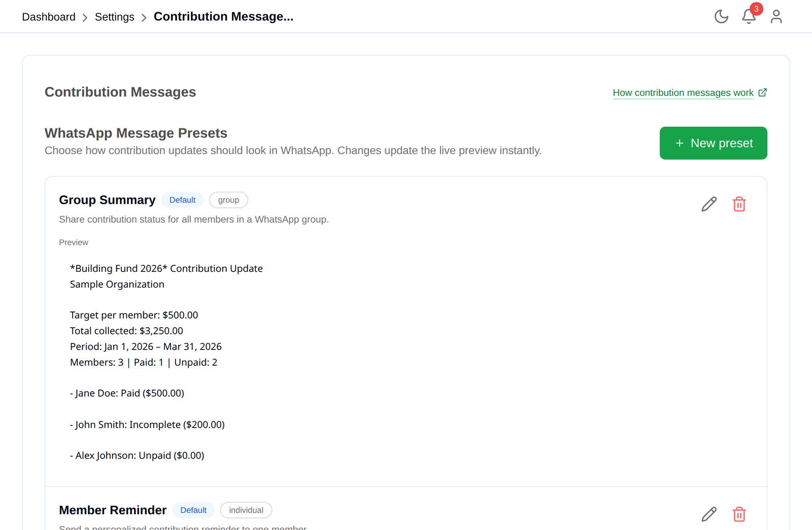The image size is (812, 530).
Task: Click the group tag badge
Action: pos(228,200)
